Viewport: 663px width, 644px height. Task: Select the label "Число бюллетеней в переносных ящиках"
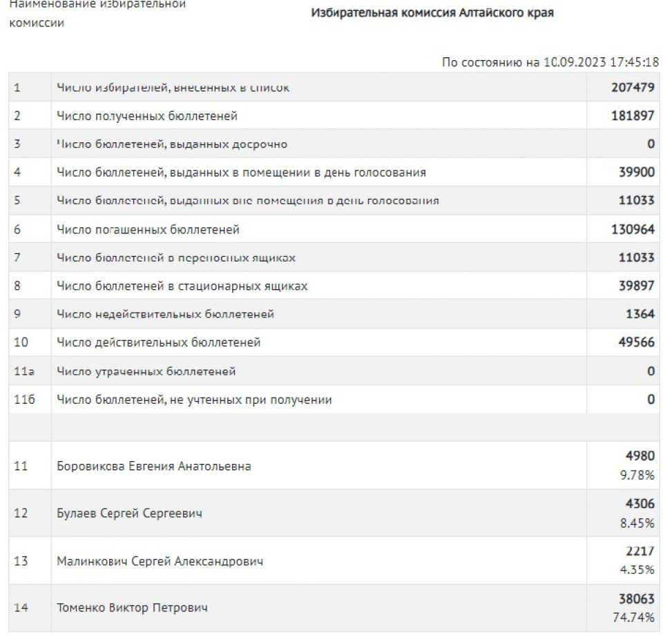176,257
